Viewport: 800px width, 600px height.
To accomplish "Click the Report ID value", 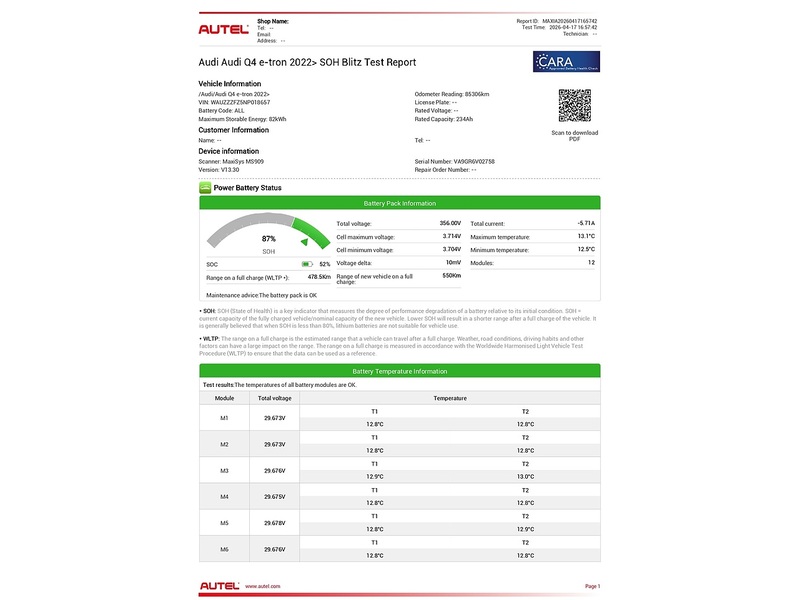I will tap(569, 21).
